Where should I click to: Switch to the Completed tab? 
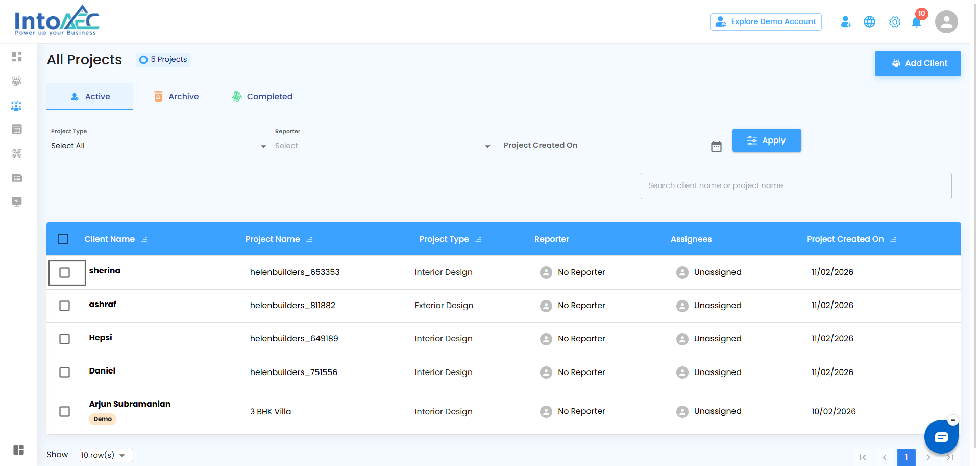[x=262, y=97]
